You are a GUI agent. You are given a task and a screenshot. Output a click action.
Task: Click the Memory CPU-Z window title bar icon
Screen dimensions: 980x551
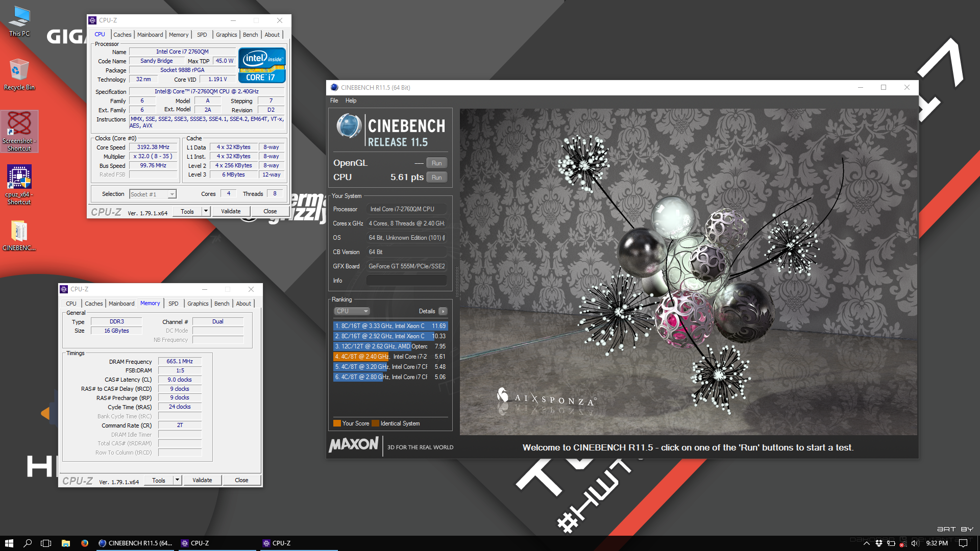coord(64,289)
